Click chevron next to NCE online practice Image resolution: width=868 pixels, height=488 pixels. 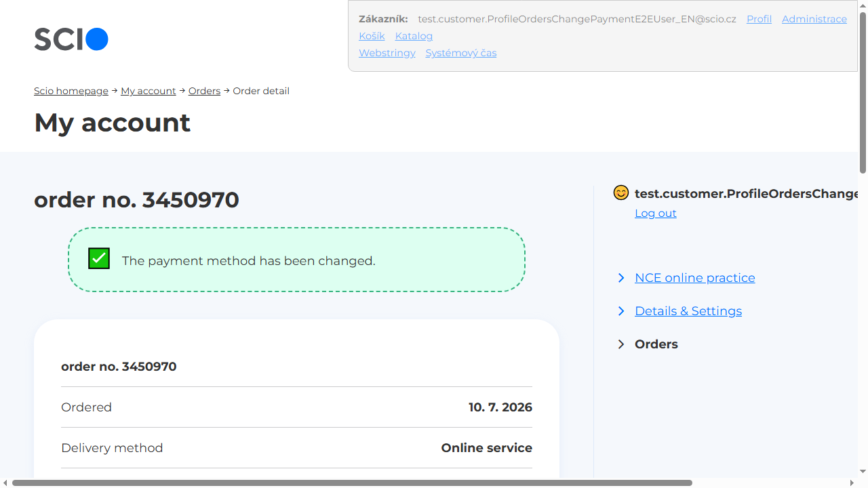(x=621, y=278)
